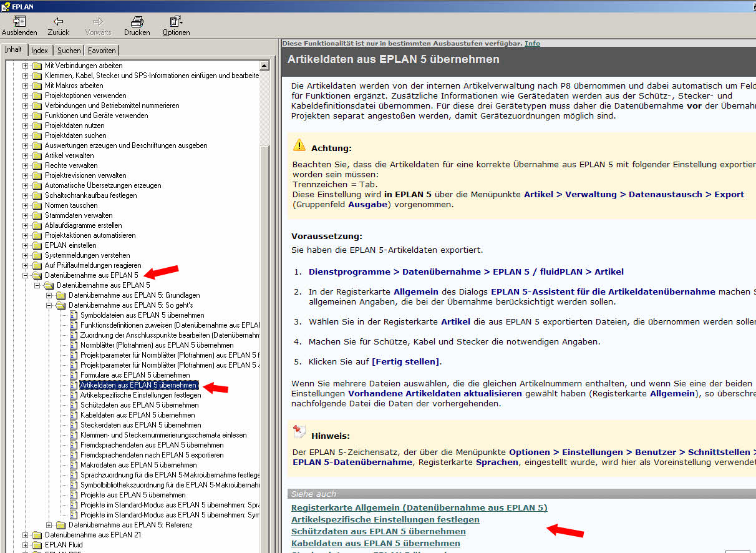Print the topic via Drucken icon
Screen dimensions: 756x553
tap(137, 22)
